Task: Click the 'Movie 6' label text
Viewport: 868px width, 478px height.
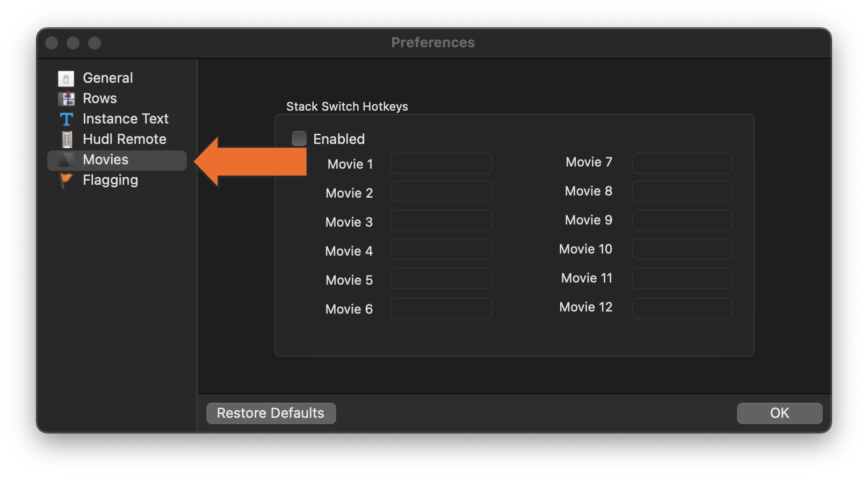Action: point(349,309)
